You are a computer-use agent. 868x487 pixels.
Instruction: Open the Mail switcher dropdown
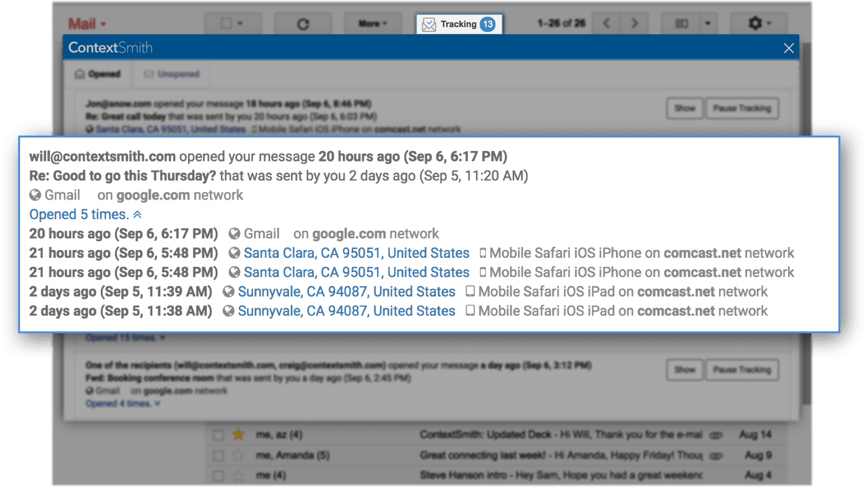tap(87, 24)
